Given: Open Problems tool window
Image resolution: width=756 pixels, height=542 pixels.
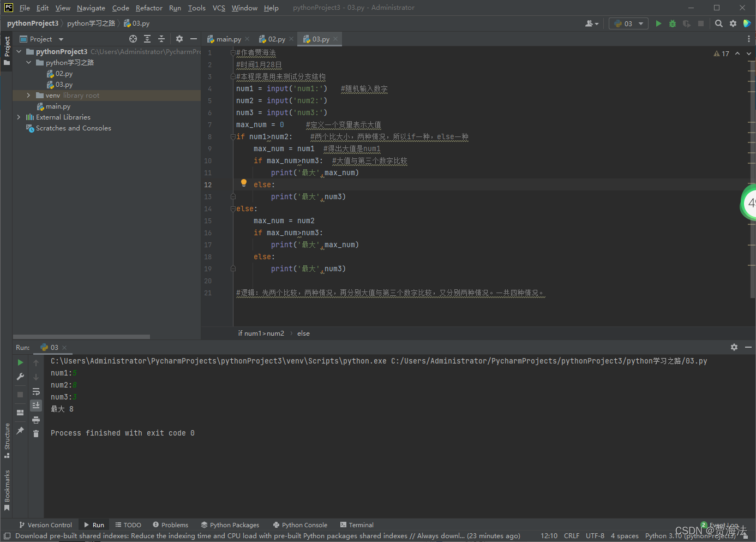Looking at the screenshot, I should (170, 525).
